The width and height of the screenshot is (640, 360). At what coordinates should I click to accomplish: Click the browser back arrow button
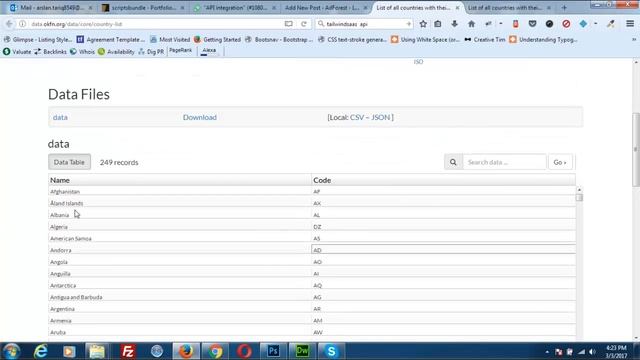coord(9,24)
